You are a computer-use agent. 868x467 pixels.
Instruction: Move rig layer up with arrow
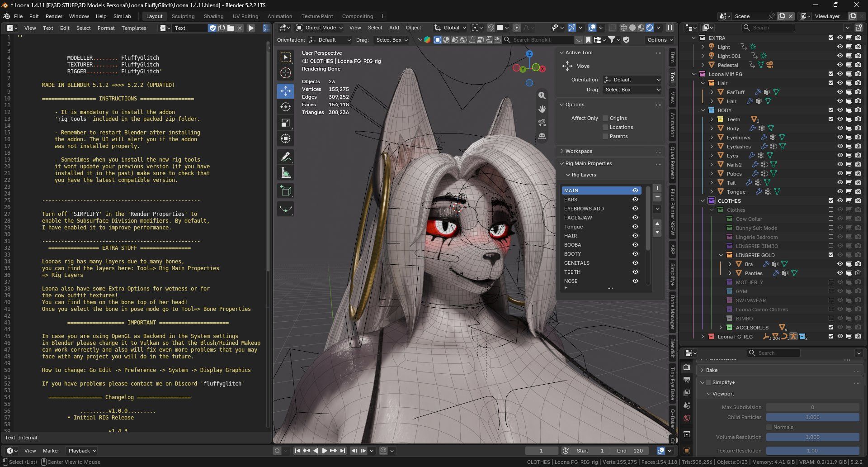[x=658, y=224]
